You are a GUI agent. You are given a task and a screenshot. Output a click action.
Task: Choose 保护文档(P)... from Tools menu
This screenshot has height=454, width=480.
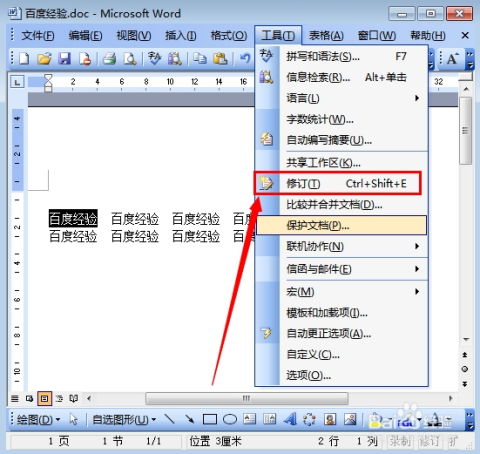point(341,225)
